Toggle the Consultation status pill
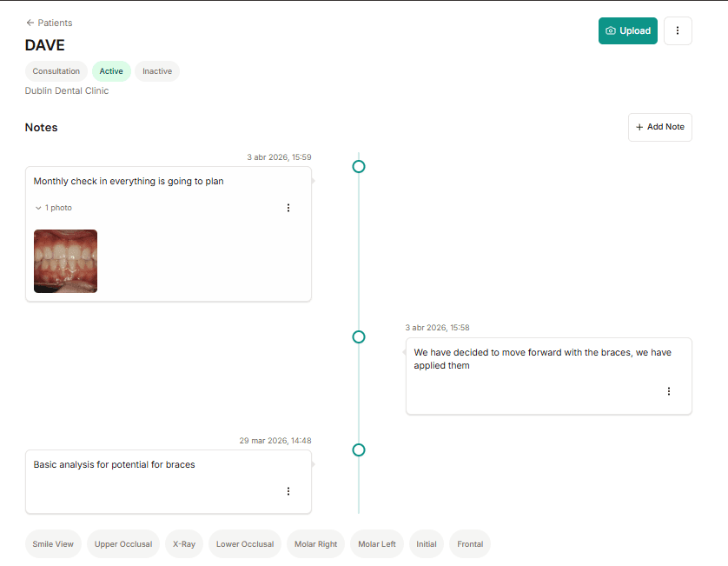The image size is (728, 566). (56, 71)
